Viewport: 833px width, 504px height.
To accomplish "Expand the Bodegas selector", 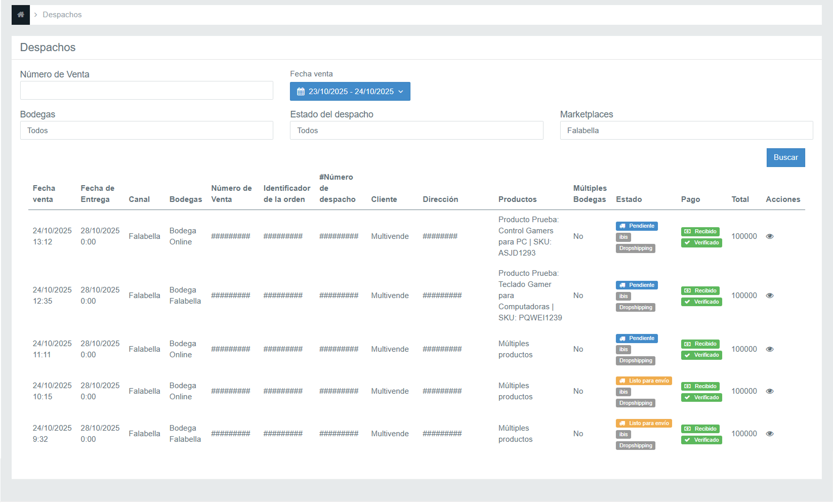I will point(146,131).
